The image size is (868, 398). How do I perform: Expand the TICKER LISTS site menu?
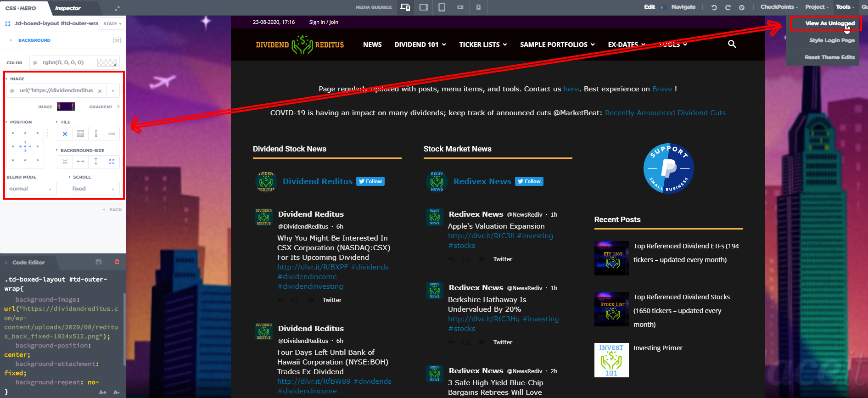483,45
